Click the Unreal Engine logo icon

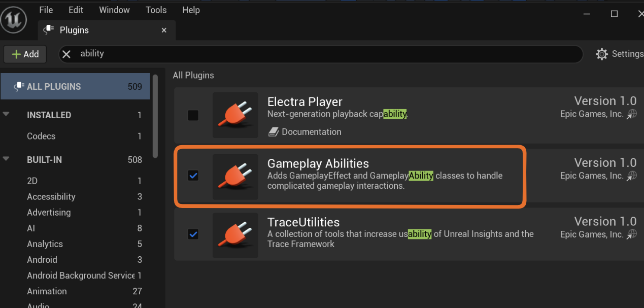coord(14,20)
